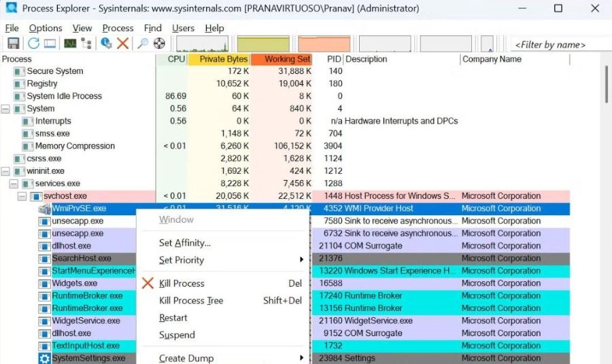Click the csrss.exe process icon

[x=19, y=159]
